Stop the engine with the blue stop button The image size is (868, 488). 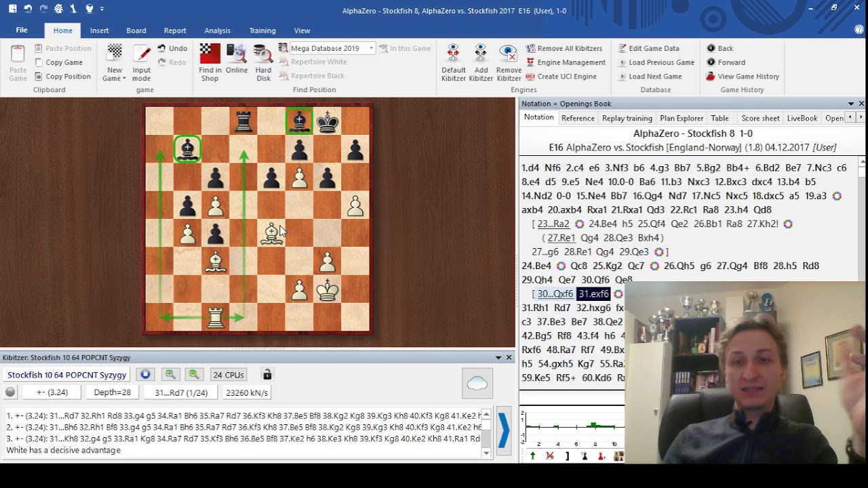145,375
